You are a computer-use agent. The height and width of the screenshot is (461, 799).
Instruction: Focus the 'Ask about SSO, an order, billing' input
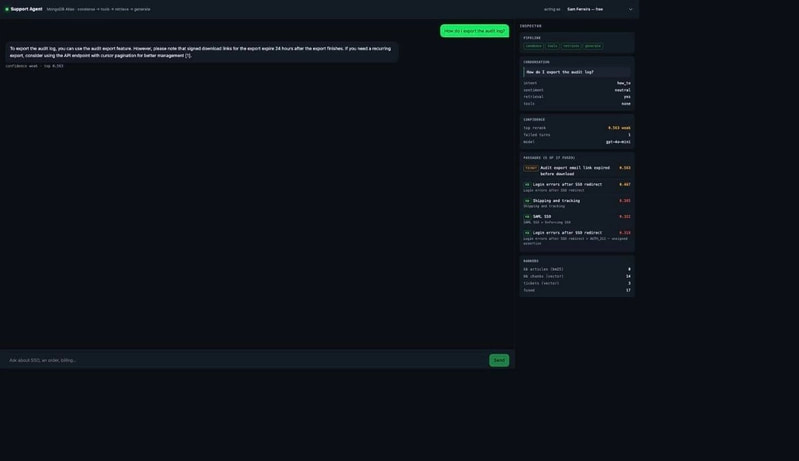(x=246, y=360)
